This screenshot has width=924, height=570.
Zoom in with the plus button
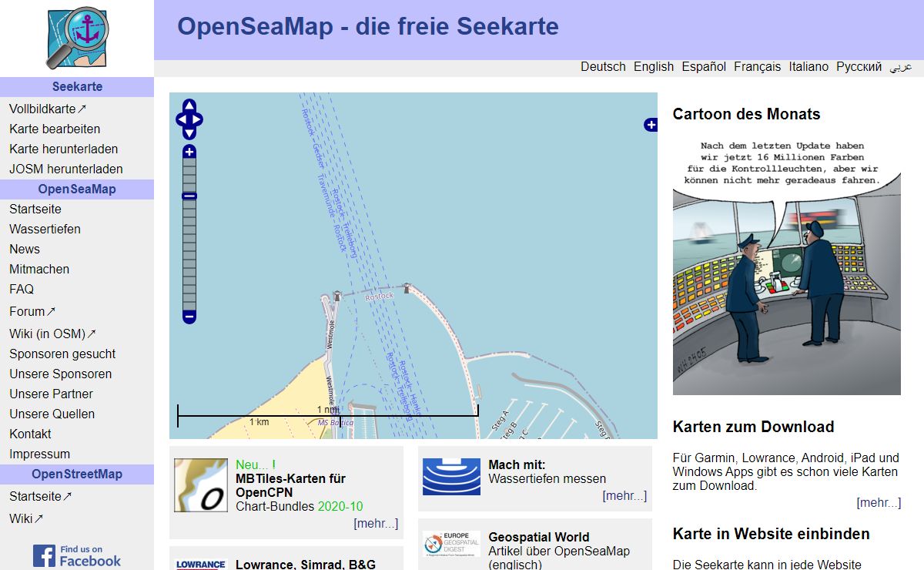pyautogui.click(x=189, y=151)
